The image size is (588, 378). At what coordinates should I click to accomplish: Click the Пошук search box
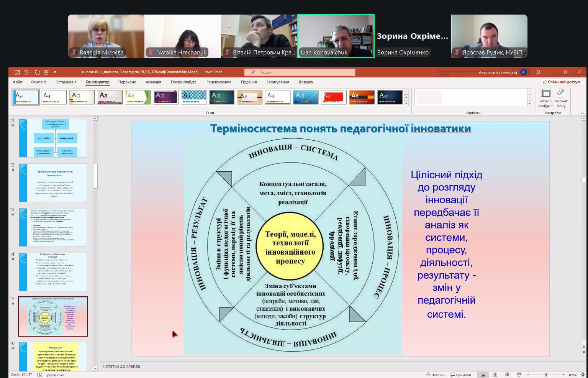pos(300,72)
